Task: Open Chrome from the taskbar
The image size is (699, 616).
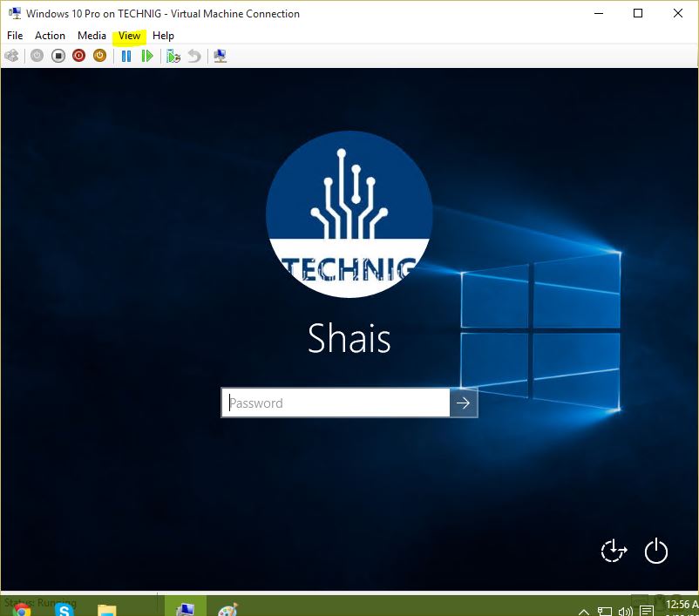Action: 21,609
